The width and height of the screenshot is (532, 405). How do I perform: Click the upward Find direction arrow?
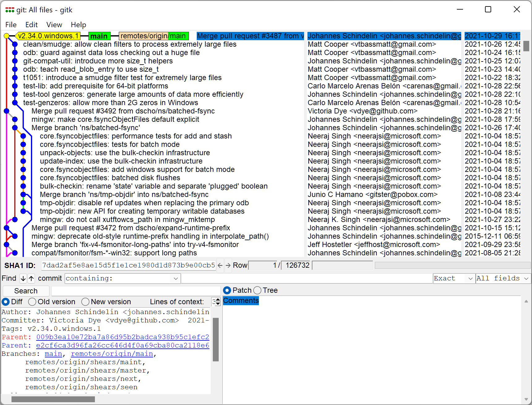point(31,279)
